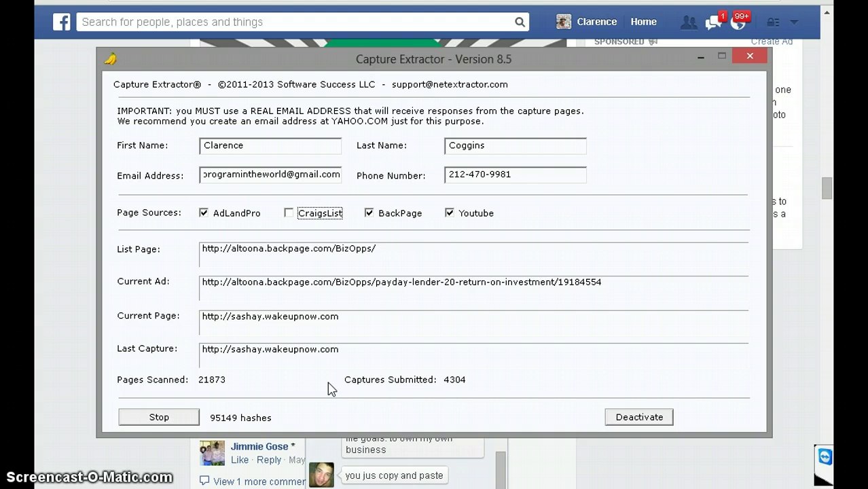The height and width of the screenshot is (489, 868).
Task: Uncheck the Youtube page source
Action: point(449,213)
